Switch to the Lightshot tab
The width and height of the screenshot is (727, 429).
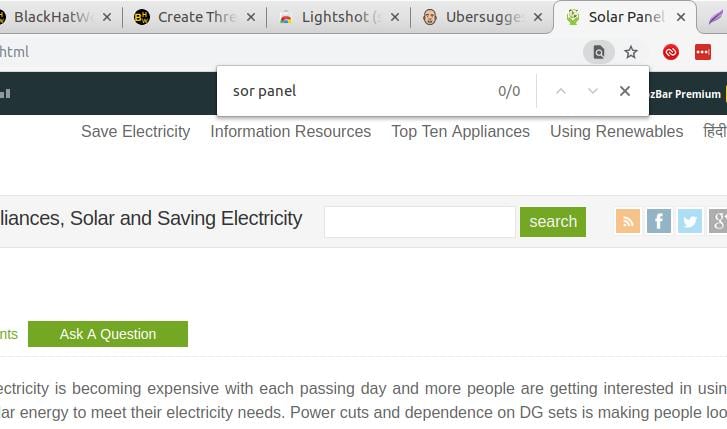[339, 17]
